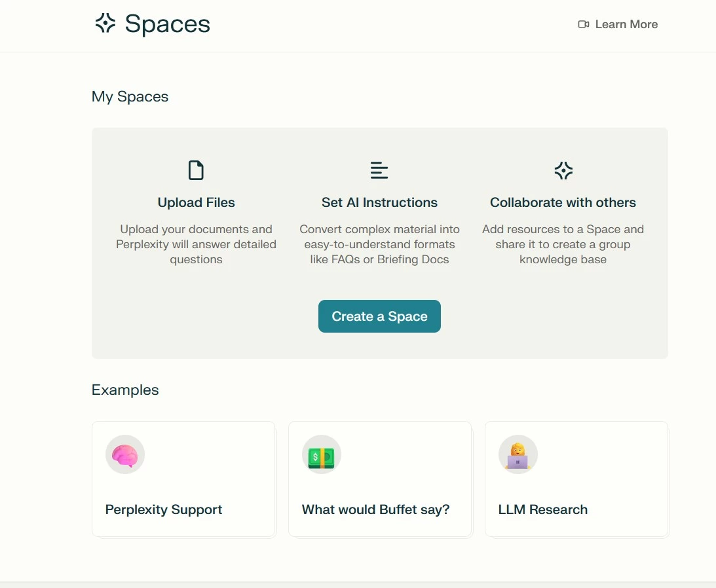Open the What would Buffet say? space

click(380, 479)
